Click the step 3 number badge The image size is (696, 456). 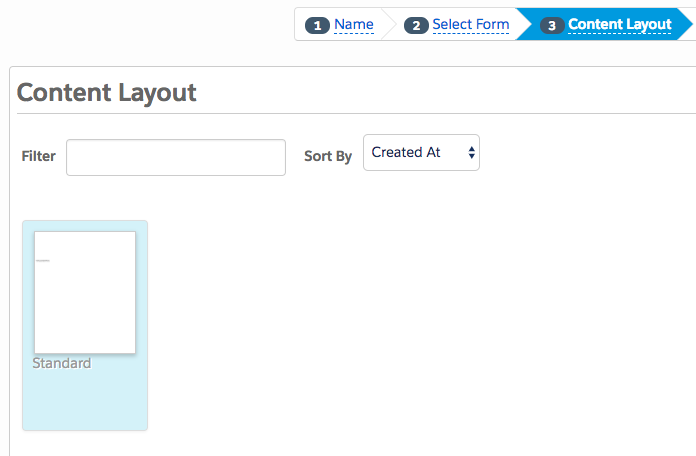[x=552, y=25]
